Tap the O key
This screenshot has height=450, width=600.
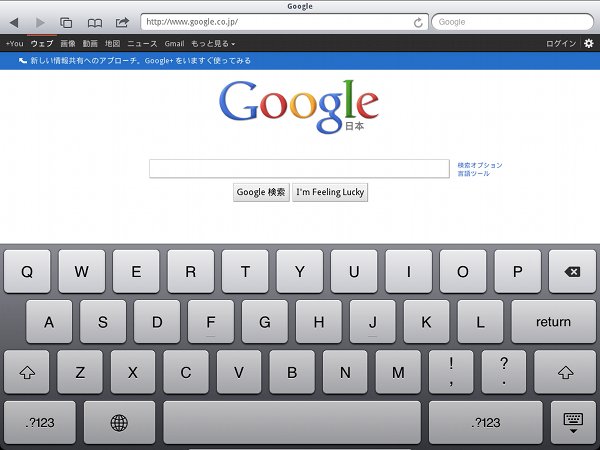463,272
